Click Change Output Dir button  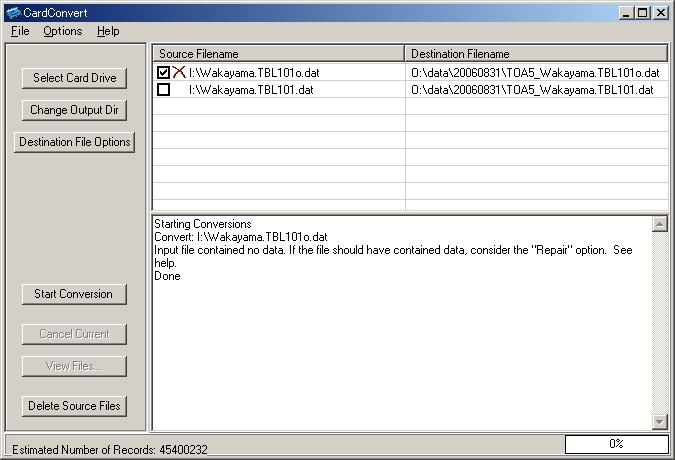tap(74, 110)
